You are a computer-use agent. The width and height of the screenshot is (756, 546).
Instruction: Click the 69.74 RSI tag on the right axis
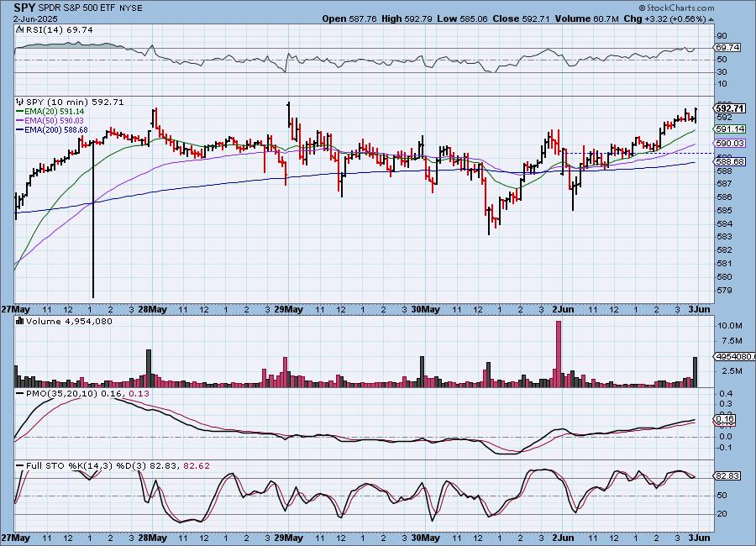click(x=728, y=48)
